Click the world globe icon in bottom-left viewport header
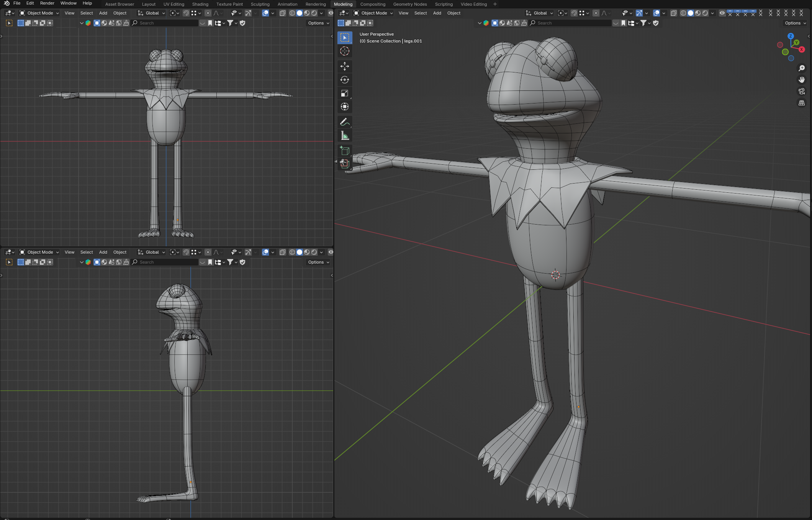 pyautogui.click(x=119, y=262)
